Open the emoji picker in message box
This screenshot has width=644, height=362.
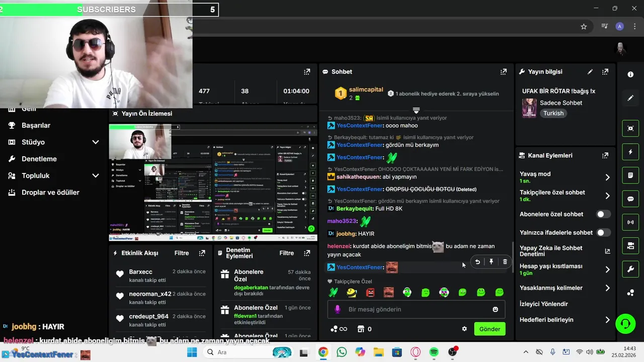(495, 309)
